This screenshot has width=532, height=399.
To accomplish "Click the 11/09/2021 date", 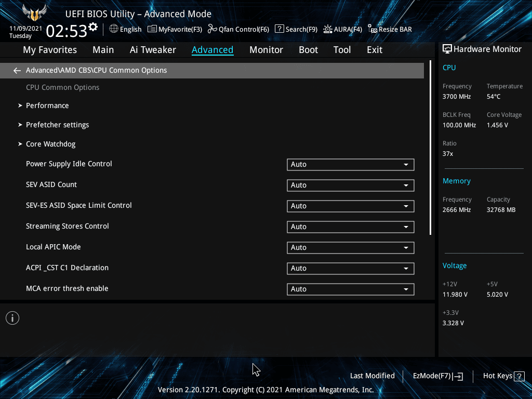I will (x=26, y=29).
